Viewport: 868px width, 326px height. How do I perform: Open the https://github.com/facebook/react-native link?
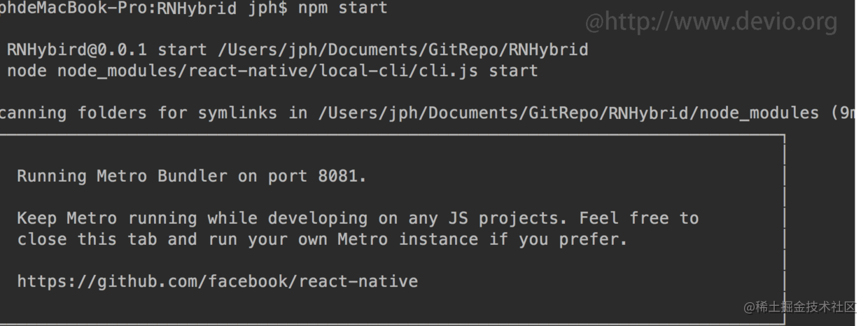(x=217, y=281)
